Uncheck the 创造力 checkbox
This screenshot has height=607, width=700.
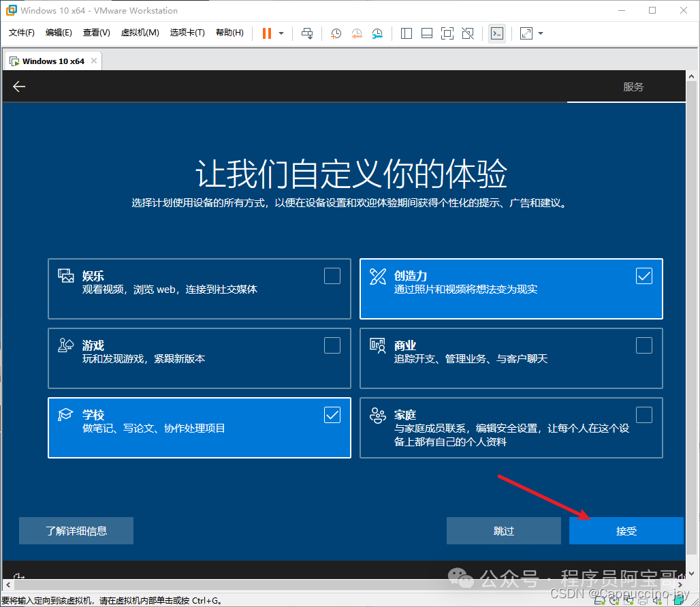click(x=643, y=276)
